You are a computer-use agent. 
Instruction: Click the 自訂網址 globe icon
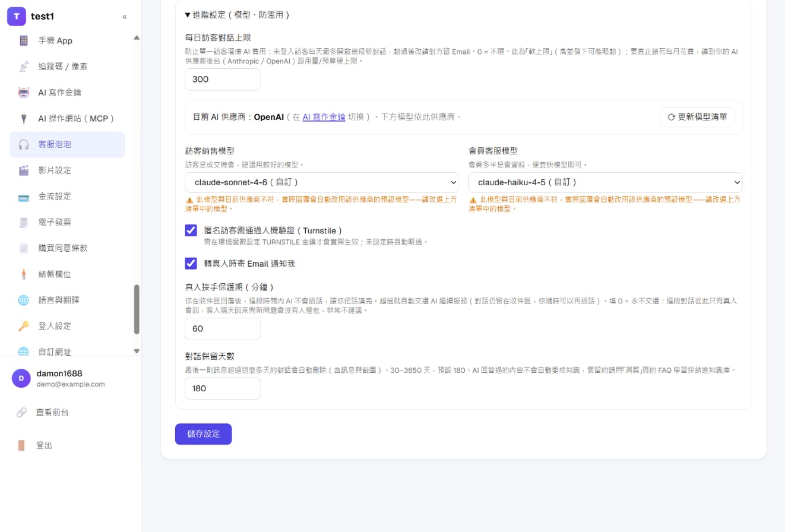click(x=24, y=351)
